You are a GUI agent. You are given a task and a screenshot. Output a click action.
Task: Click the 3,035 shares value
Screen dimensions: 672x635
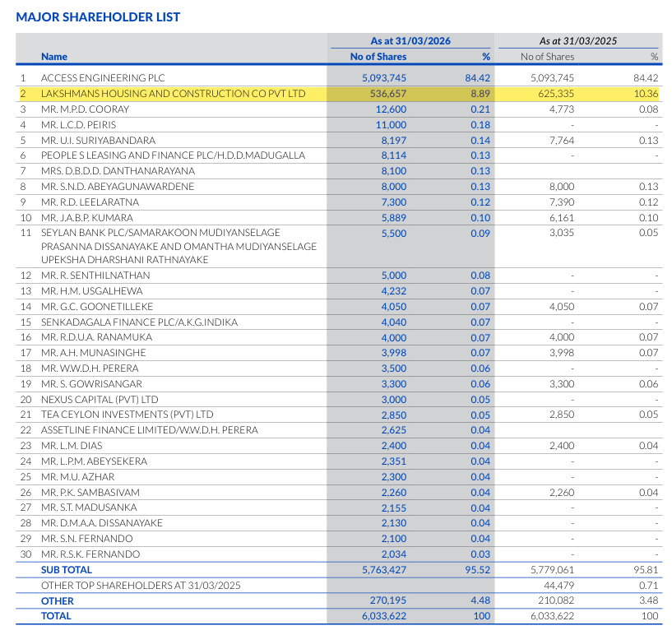pos(562,233)
